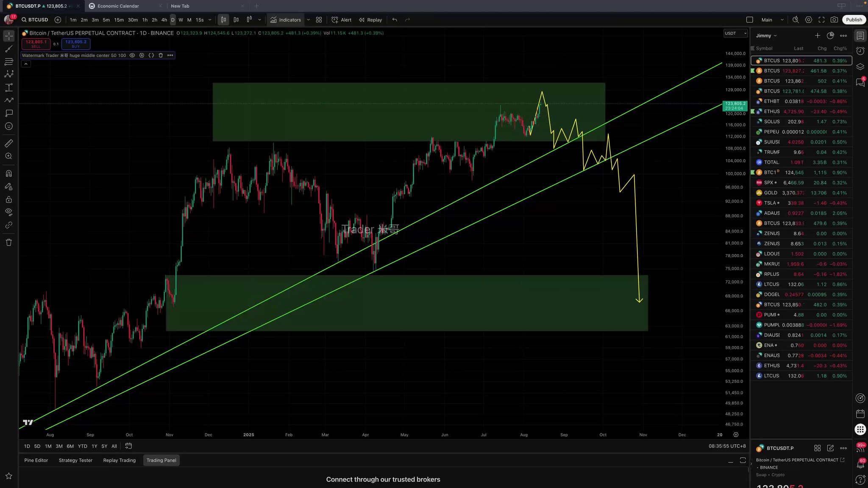Toggle the chart layout square checkbox by Main
The width and height of the screenshot is (868, 488).
coord(749,20)
